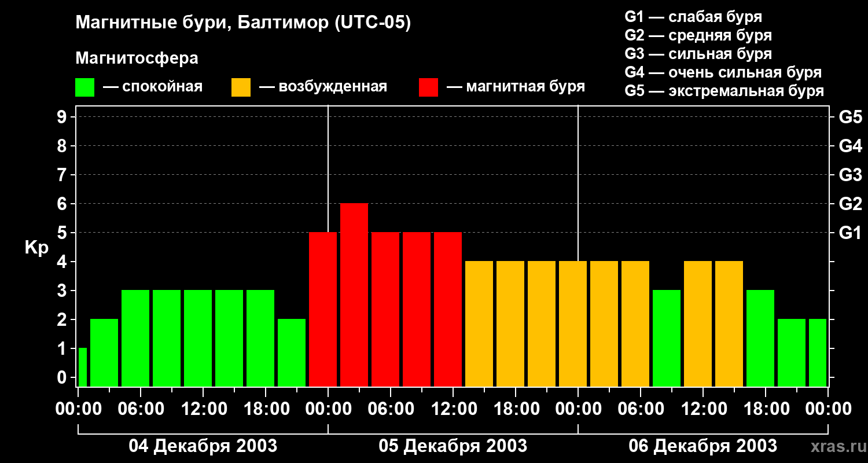Select the legend line 'G4 — очень сильная буря'
The image size is (868, 463).
coord(723,72)
